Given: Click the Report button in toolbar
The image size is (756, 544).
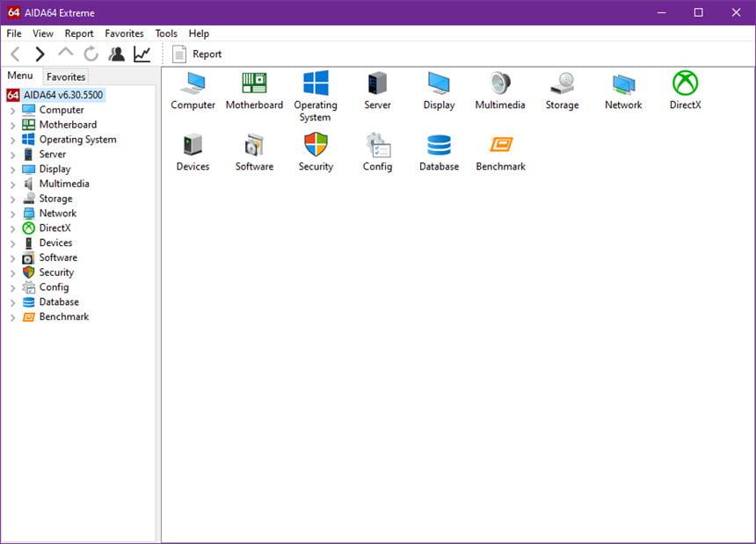Looking at the screenshot, I should click(197, 54).
